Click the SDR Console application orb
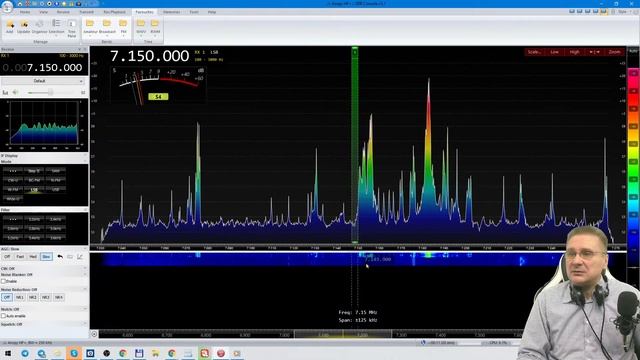 point(7,7)
